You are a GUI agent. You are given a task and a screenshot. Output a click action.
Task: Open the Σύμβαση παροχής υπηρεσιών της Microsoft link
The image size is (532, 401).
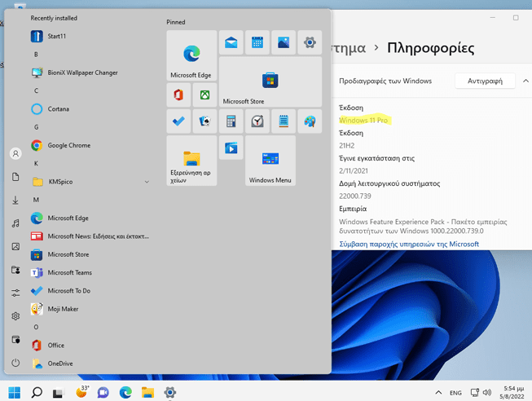pyautogui.click(x=409, y=244)
